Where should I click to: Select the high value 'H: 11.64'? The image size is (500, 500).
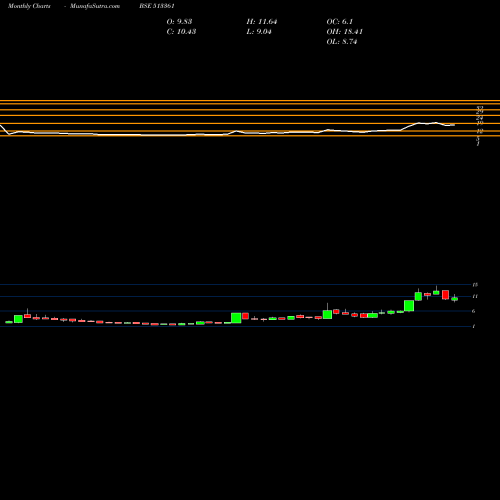[x=262, y=22]
